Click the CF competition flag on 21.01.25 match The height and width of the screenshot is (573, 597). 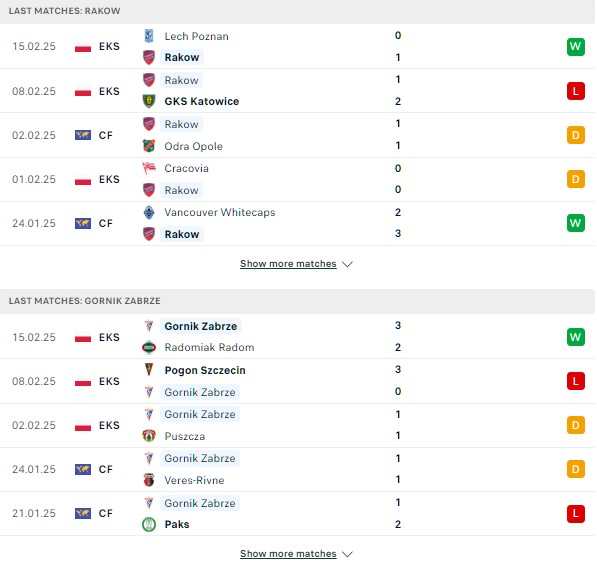point(83,513)
